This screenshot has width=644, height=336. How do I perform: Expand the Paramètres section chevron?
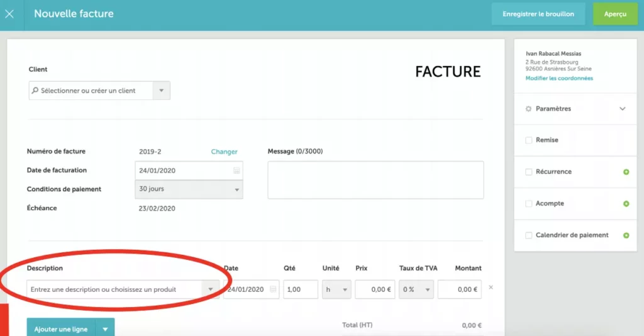623,109
